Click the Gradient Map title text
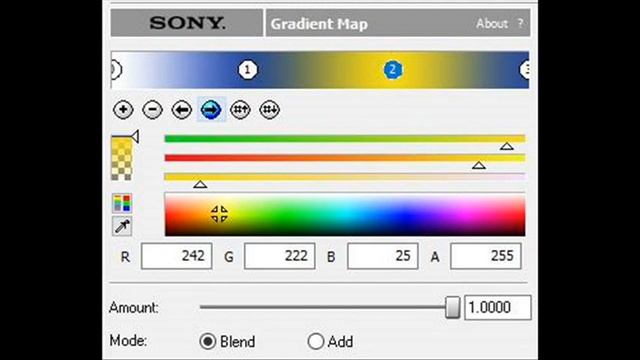 click(x=319, y=24)
